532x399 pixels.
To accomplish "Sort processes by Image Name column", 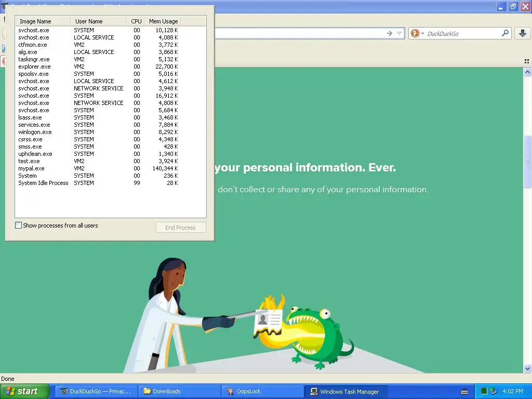I will [x=43, y=21].
